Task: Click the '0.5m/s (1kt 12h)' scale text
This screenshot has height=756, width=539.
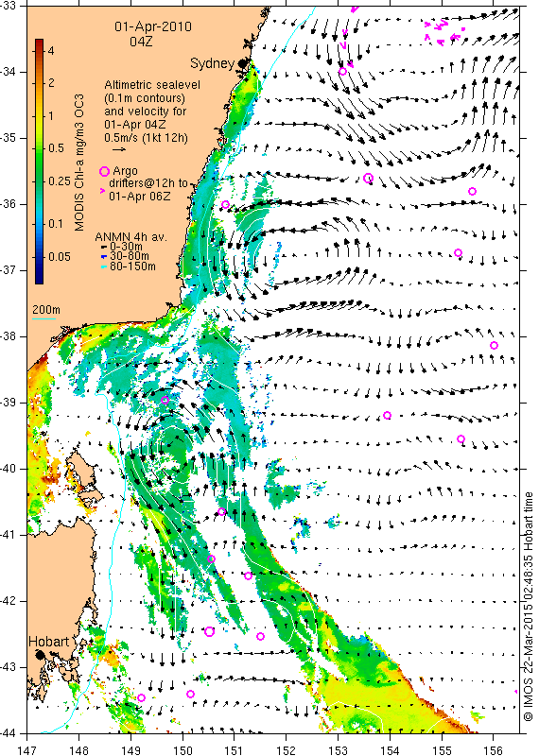Action: click(147, 137)
